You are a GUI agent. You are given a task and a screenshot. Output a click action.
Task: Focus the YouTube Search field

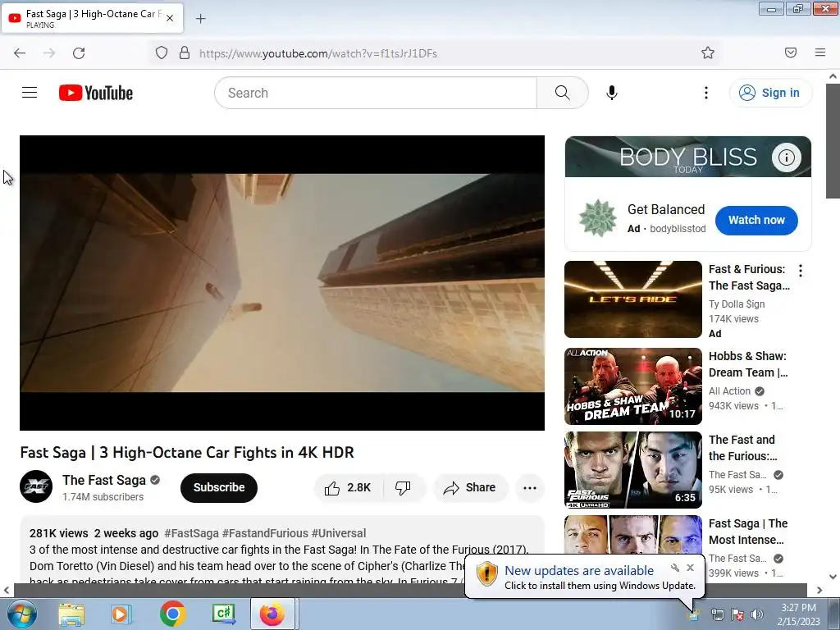pos(376,93)
